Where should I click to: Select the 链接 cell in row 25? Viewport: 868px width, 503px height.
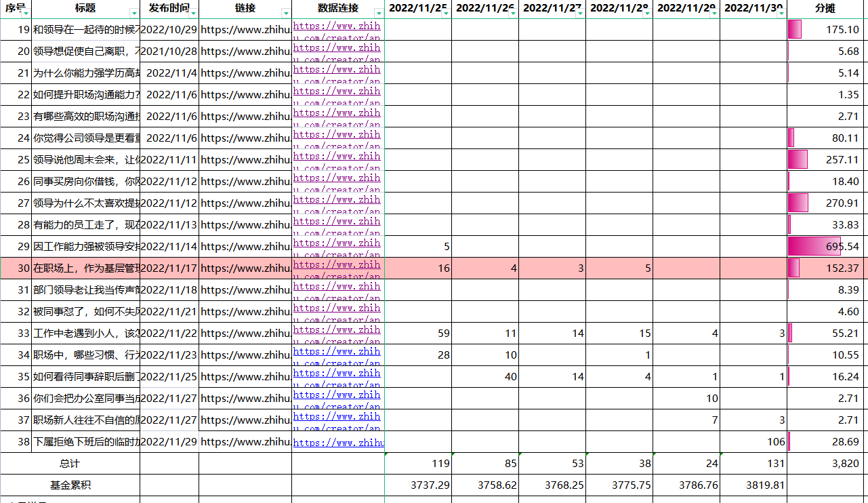pyautogui.click(x=245, y=160)
